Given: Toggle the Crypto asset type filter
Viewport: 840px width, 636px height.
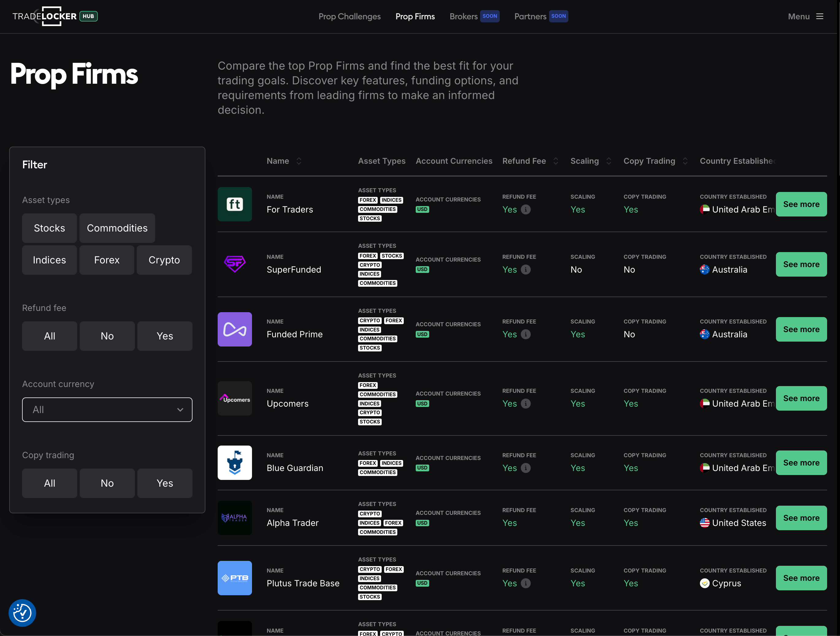Looking at the screenshot, I should click(x=164, y=260).
